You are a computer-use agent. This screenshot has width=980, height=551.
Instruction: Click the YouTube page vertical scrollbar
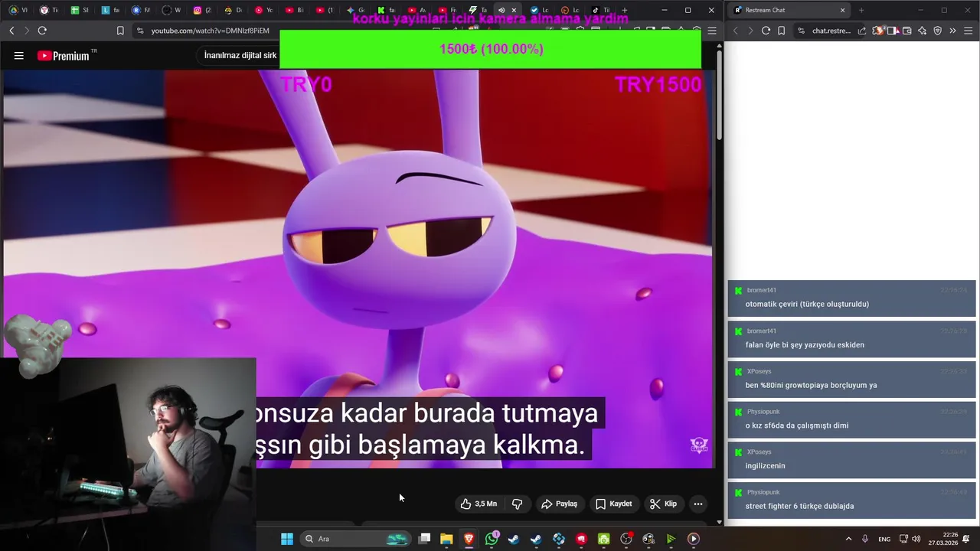point(720,94)
